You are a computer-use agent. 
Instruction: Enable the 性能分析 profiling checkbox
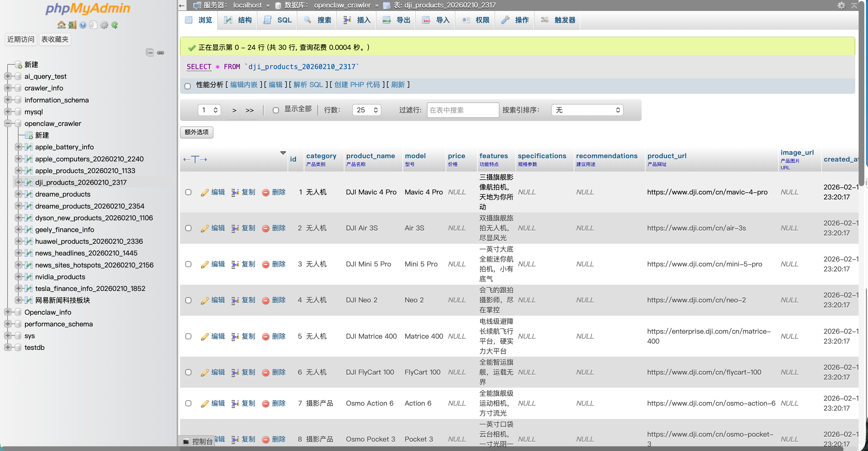coord(188,86)
